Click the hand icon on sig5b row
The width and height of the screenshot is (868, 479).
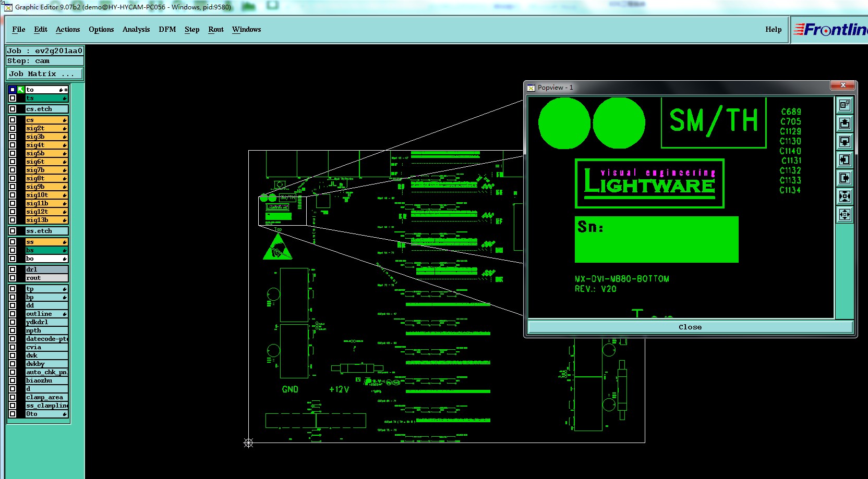point(65,154)
